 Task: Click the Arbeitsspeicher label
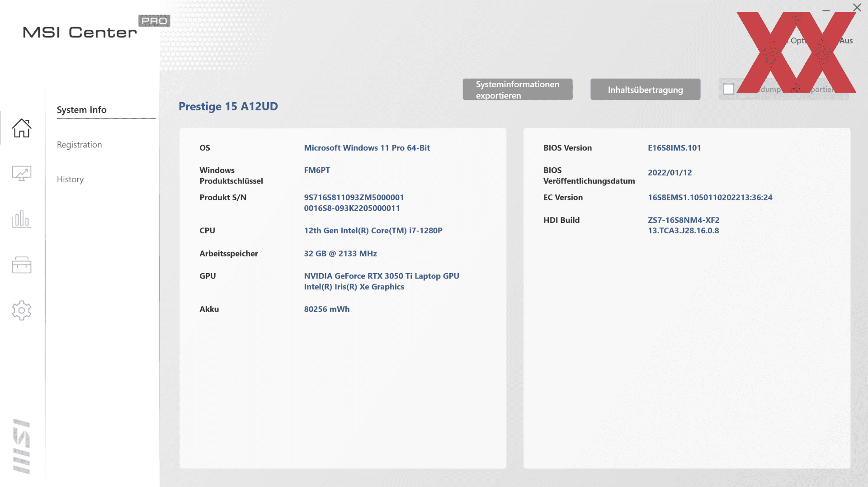(x=229, y=254)
